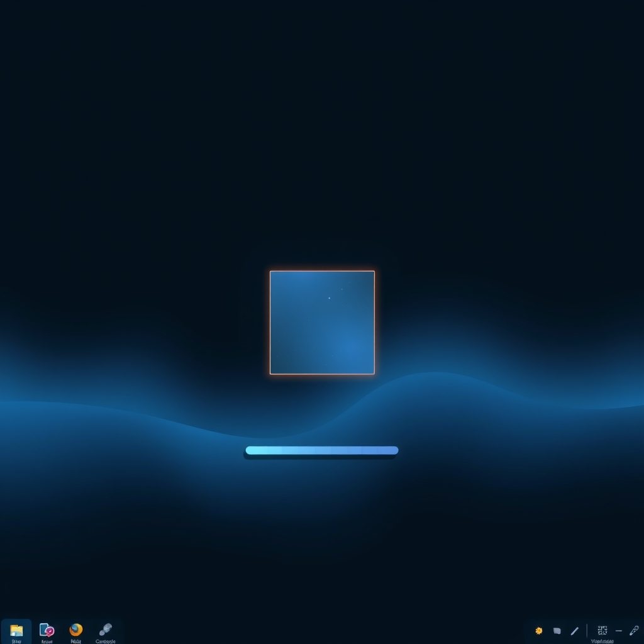Click the light blue horizontal progress bar

tap(322, 450)
